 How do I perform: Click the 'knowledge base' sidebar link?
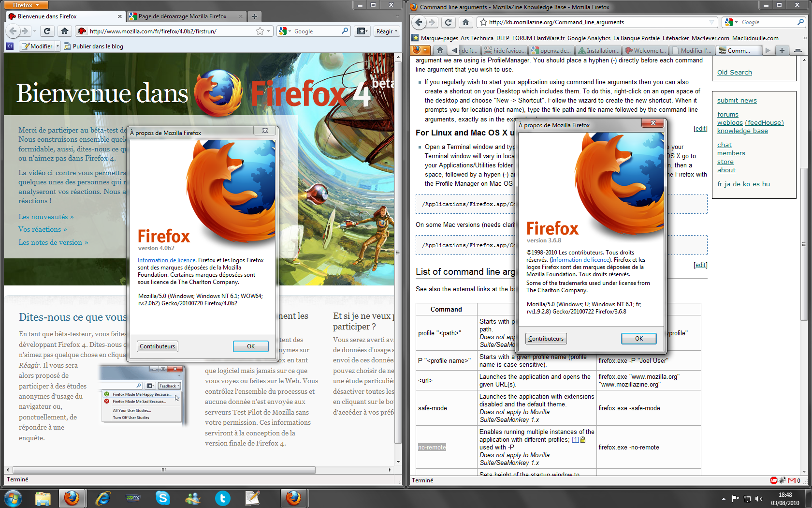pos(742,131)
